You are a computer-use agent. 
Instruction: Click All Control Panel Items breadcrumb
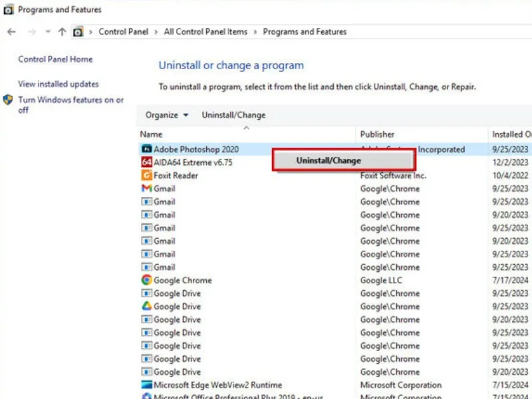coord(205,32)
